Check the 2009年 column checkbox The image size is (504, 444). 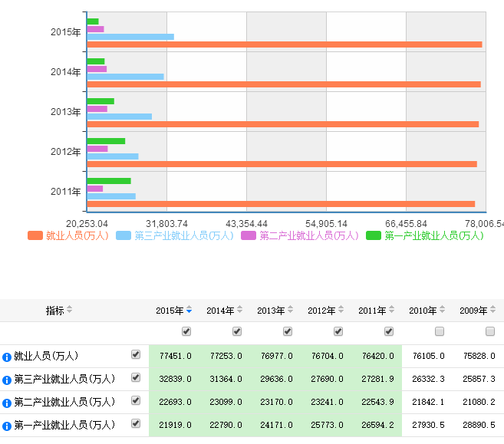(x=490, y=331)
